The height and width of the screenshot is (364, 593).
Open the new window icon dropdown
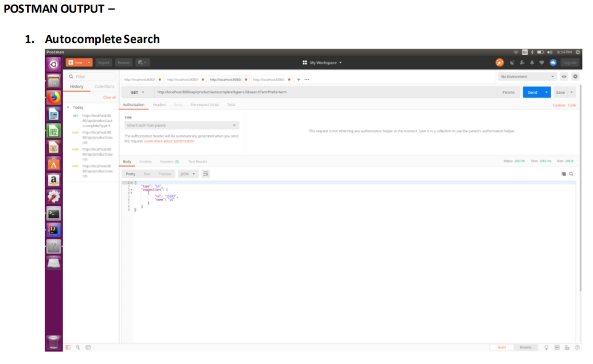pyautogui.click(x=143, y=62)
